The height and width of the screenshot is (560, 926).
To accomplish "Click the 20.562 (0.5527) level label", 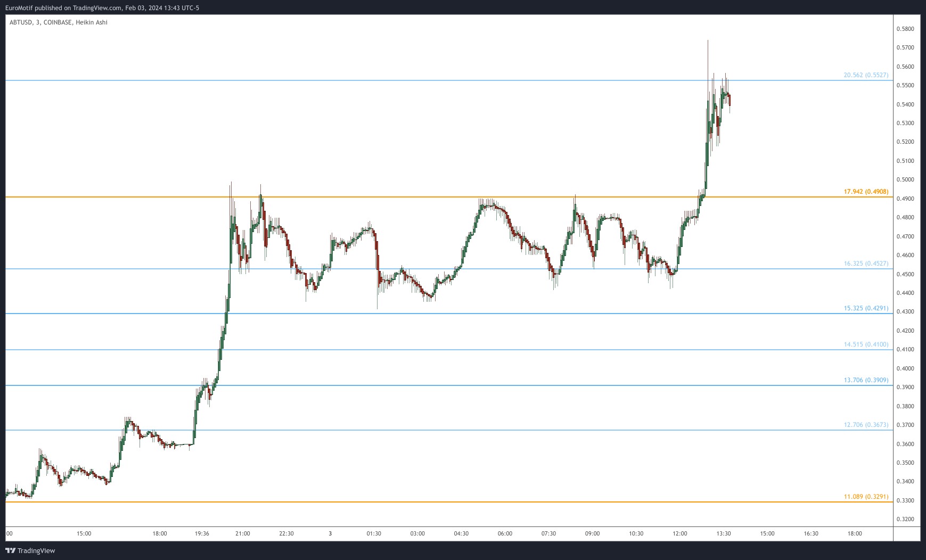I will tap(866, 75).
